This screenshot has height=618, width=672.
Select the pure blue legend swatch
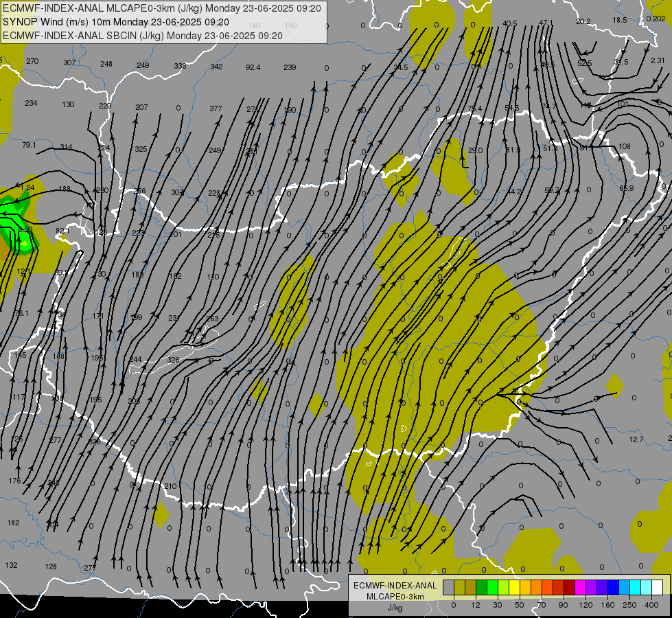point(613,588)
